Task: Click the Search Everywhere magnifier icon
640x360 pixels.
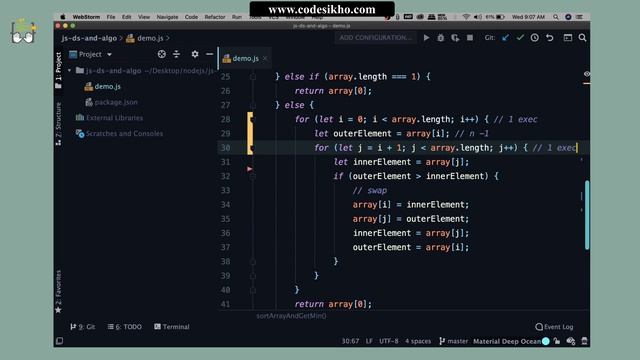Action: tap(582, 38)
